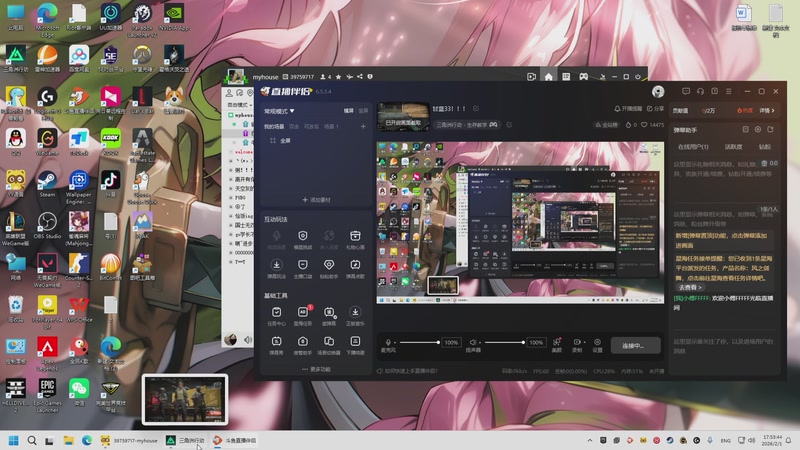
Task: Open the headset support icon in title bar
Action: (x=700, y=91)
